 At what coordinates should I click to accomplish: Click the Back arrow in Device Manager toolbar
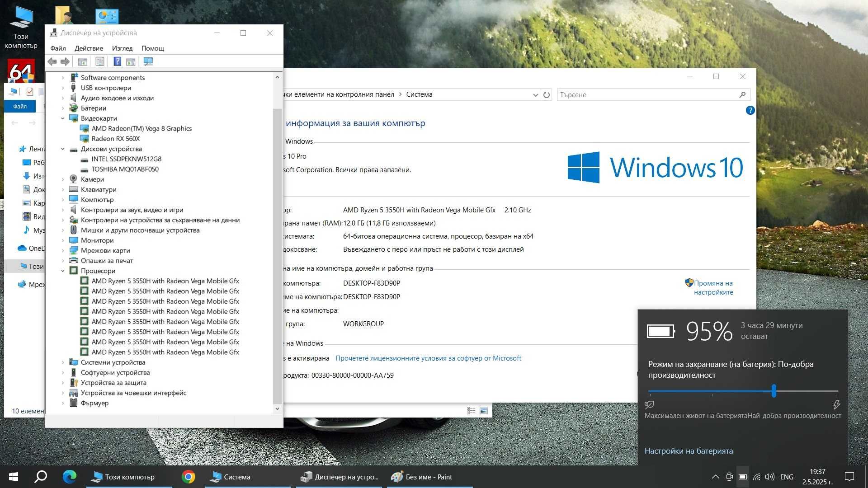[x=52, y=61]
